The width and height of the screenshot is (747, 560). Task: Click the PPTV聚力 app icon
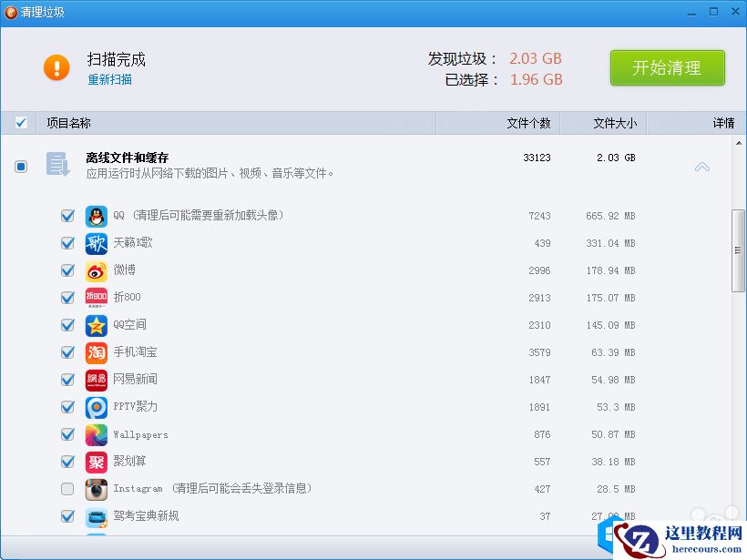coord(96,407)
